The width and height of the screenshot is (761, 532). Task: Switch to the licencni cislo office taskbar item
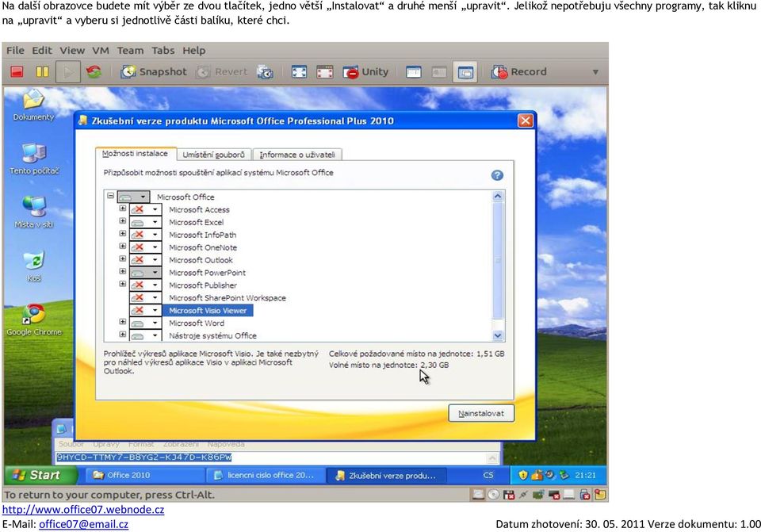click(266, 475)
